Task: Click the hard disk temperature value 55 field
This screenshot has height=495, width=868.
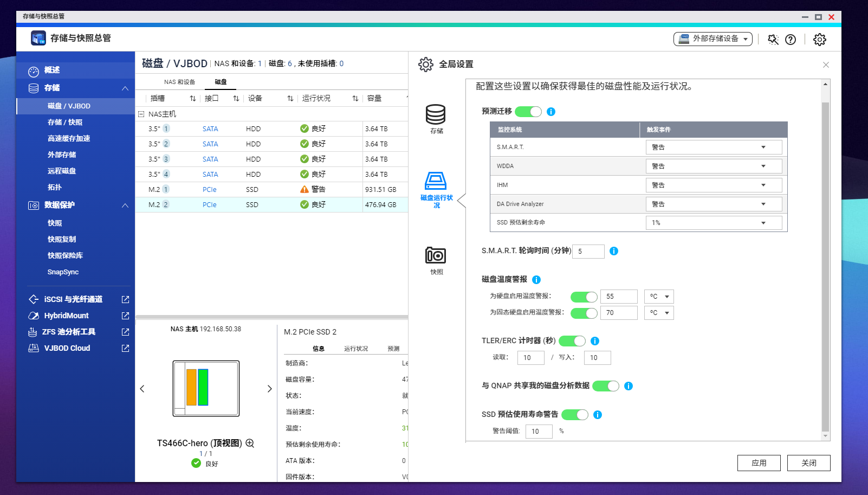Action: pos(619,297)
